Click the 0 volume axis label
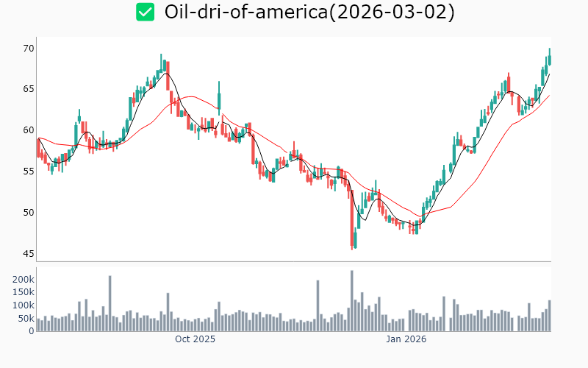Screen dimensions: 588x368 pyautogui.click(x=32, y=331)
